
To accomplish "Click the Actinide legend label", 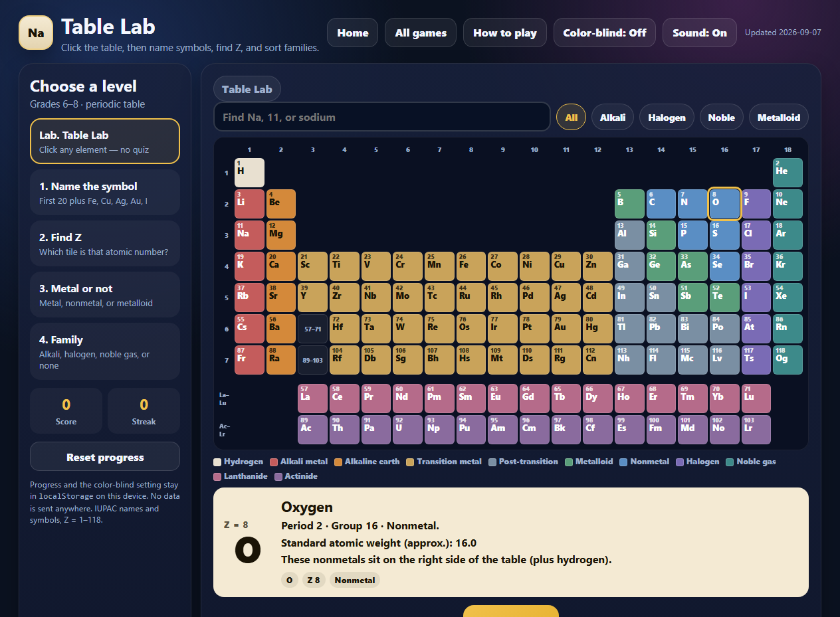I will point(301,476).
